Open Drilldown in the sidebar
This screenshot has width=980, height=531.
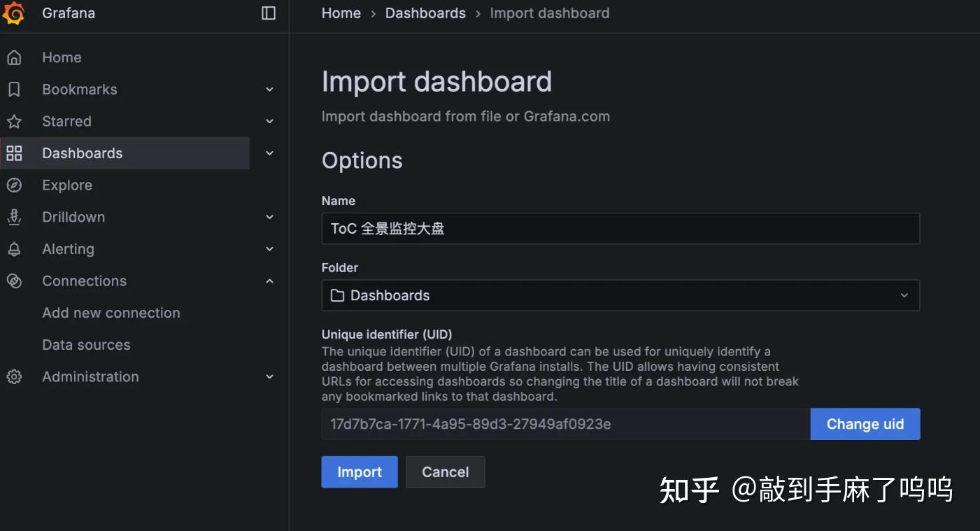73,217
